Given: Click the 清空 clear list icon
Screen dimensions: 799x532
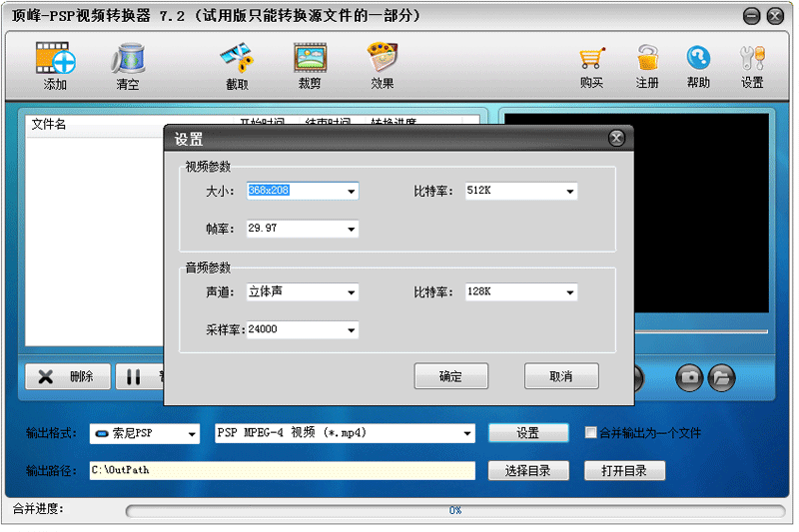Looking at the screenshot, I should (129, 58).
